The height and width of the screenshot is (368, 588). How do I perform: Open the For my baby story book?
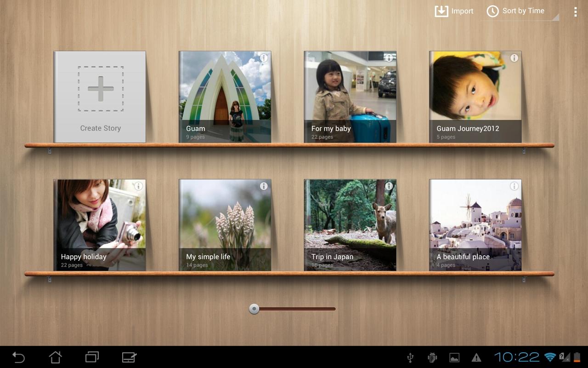350,97
